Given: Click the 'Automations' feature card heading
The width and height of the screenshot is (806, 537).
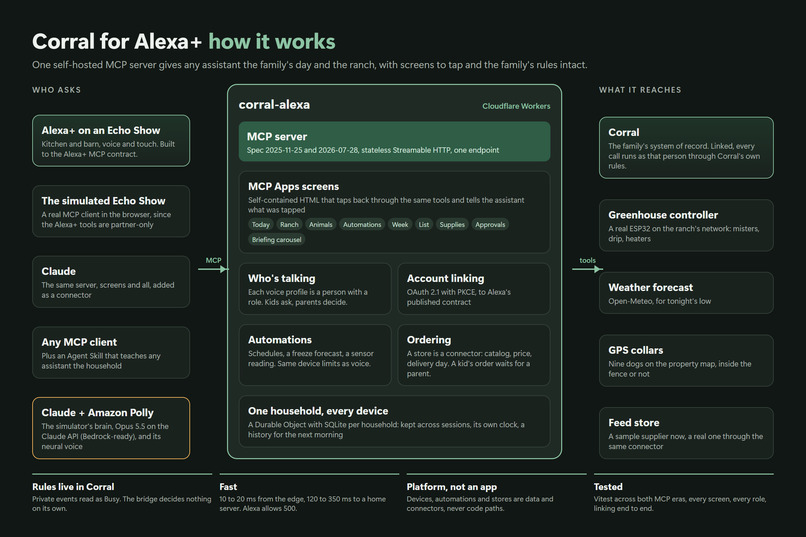Looking at the screenshot, I should coord(280,340).
